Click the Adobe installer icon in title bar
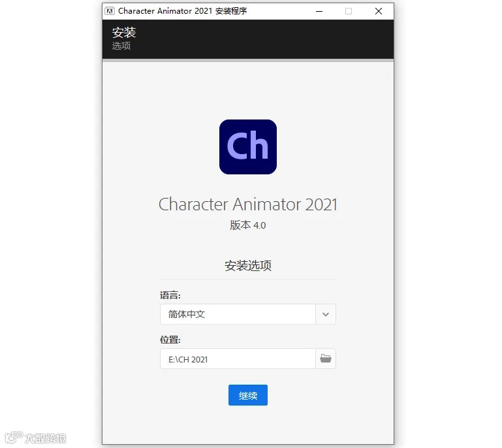 tap(110, 11)
